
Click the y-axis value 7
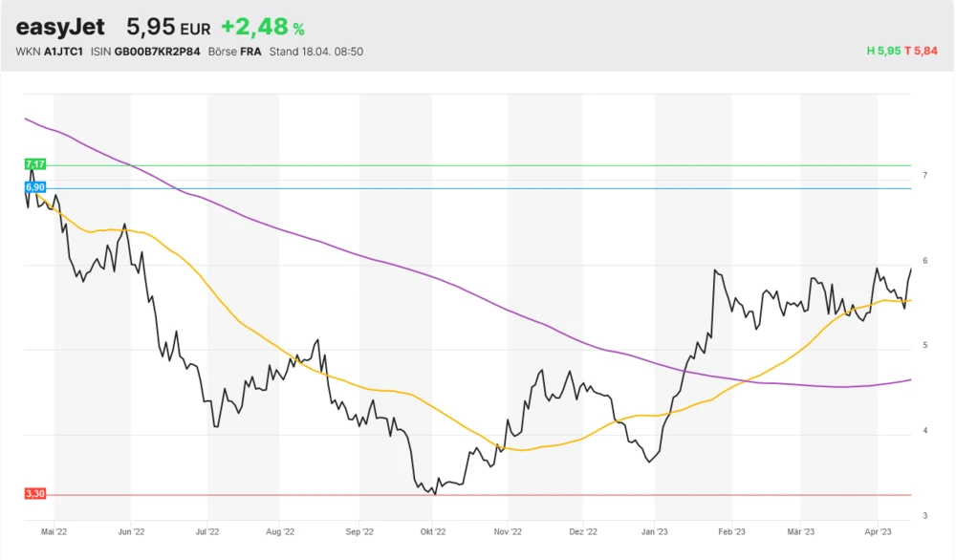pyautogui.click(x=924, y=175)
